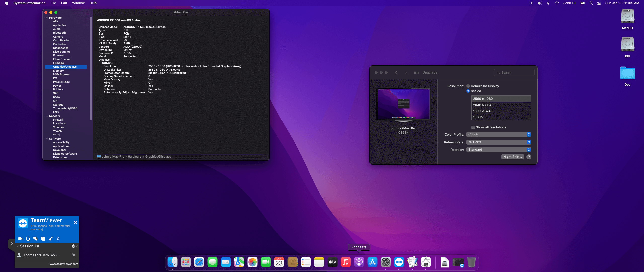Image resolution: width=644 pixels, height=272 pixels.
Task: Click the TeamViewer headset audio icon
Action: click(x=28, y=239)
